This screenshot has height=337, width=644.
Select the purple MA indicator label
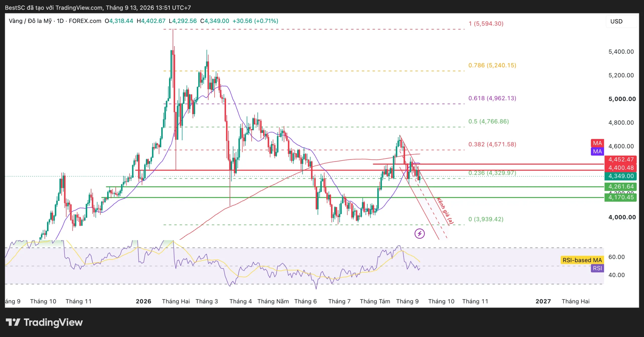pos(597,151)
